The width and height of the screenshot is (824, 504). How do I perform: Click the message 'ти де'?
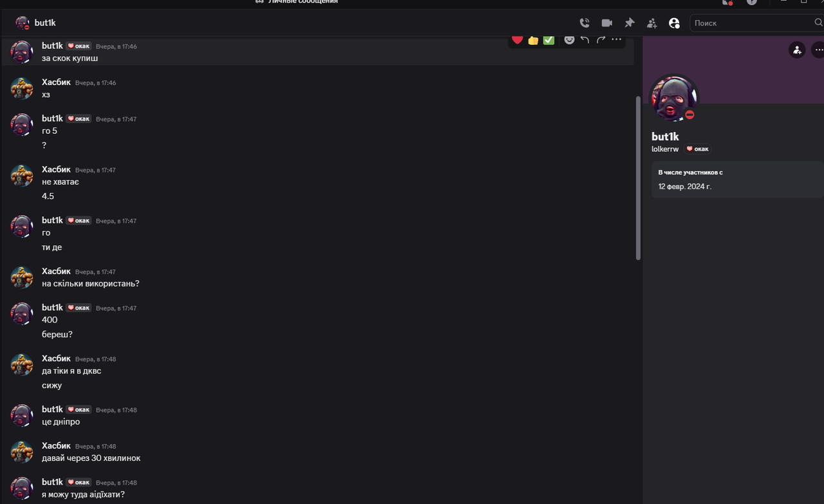51,247
